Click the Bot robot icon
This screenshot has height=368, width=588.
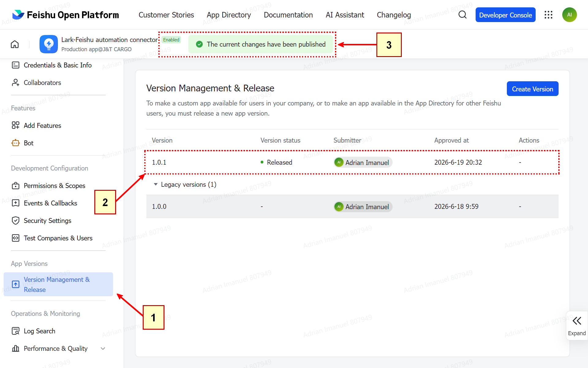(16, 143)
